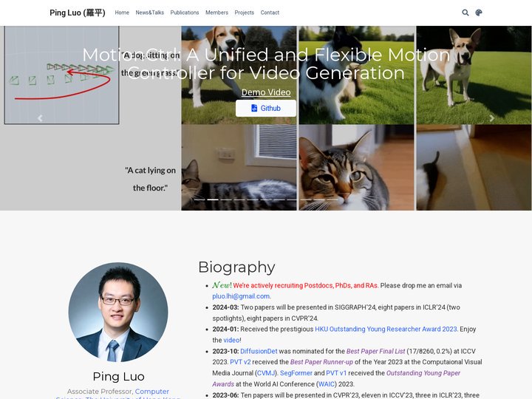Open the award video link
The height and width of the screenshot is (399, 532).
click(x=231, y=340)
